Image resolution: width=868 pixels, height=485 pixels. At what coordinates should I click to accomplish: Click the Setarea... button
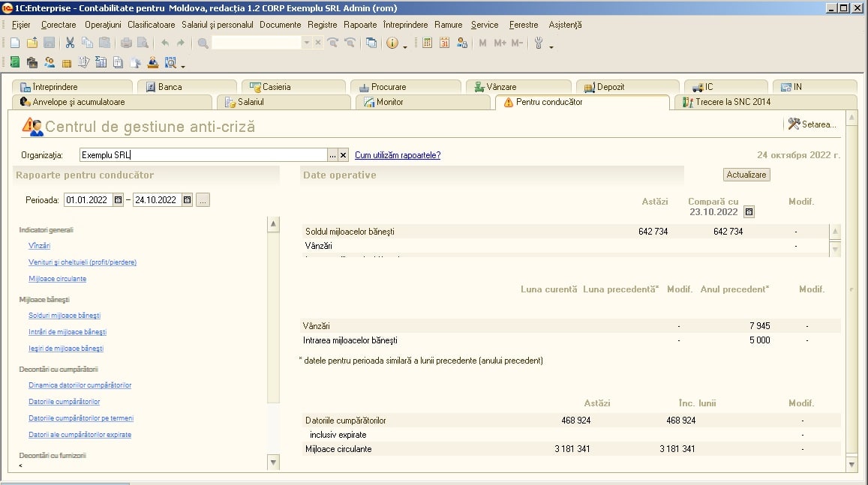pos(812,124)
